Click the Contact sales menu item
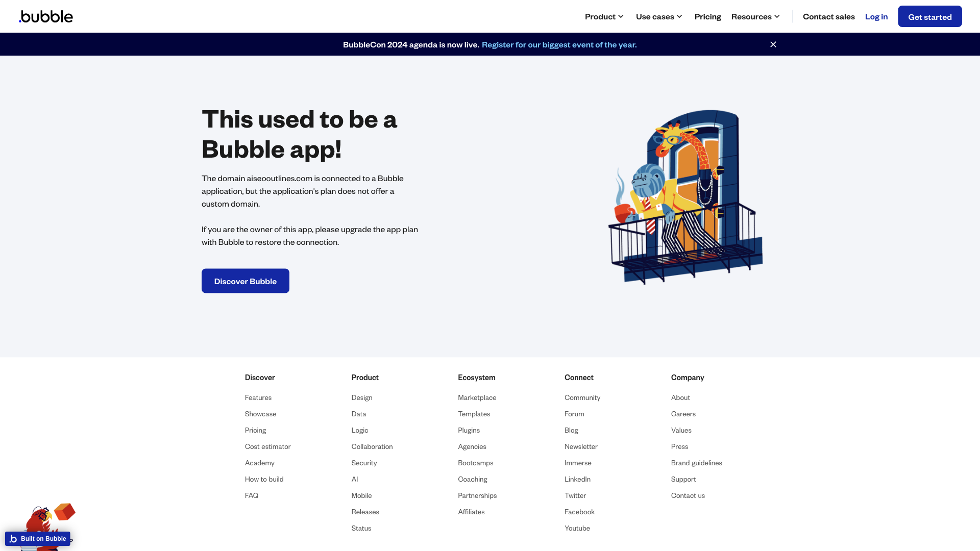 pos(828,15)
